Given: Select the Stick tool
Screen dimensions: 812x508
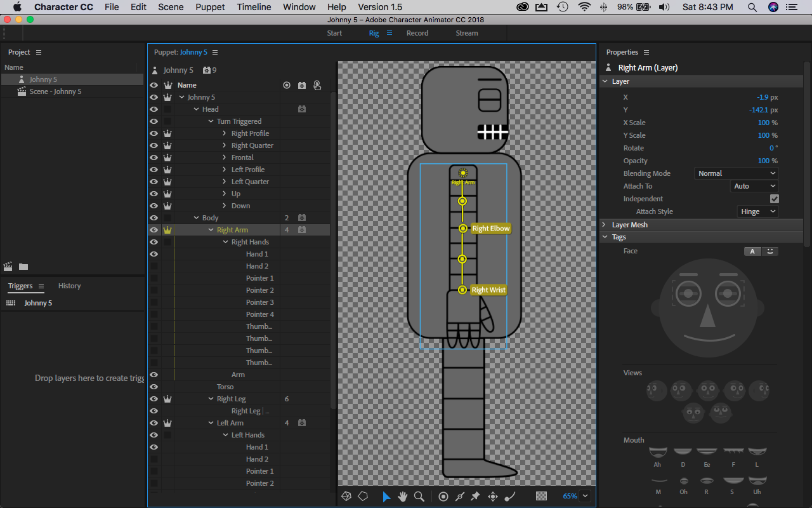Looking at the screenshot, I should tap(460, 497).
